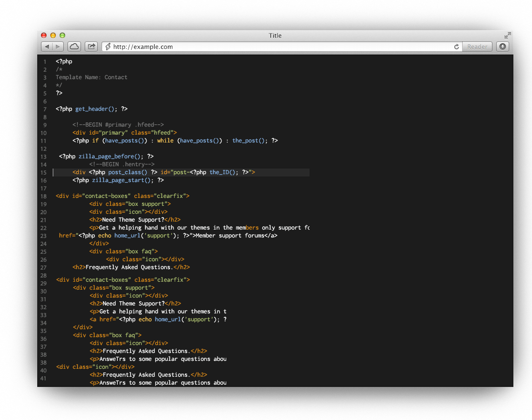Click the site icon beside http://example.com
This screenshot has width=532, height=420.
[108, 47]
